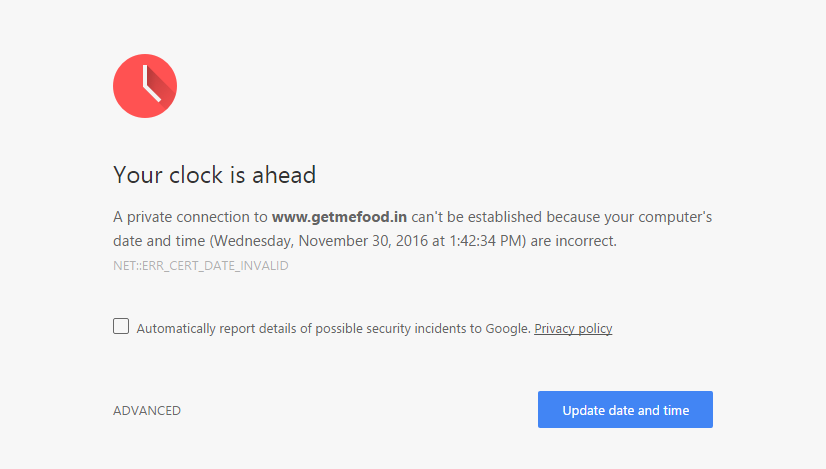Click the word 'ahead' in the heading

tap(281, 175)
